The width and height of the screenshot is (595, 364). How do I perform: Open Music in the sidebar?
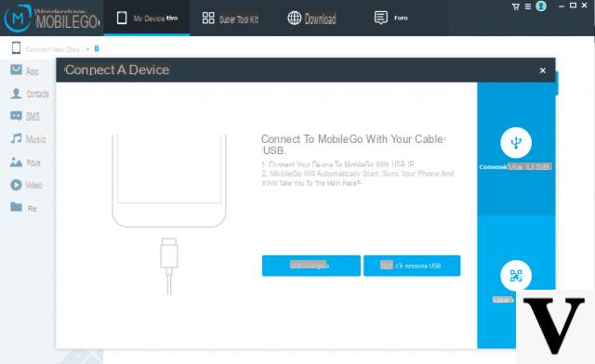click(28, 139)
